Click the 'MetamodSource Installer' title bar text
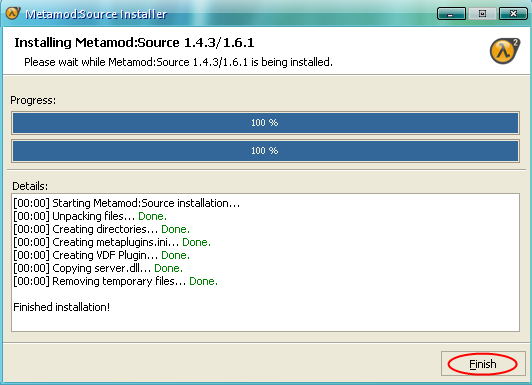The image size is (532, 385). (x=96, y=14)
